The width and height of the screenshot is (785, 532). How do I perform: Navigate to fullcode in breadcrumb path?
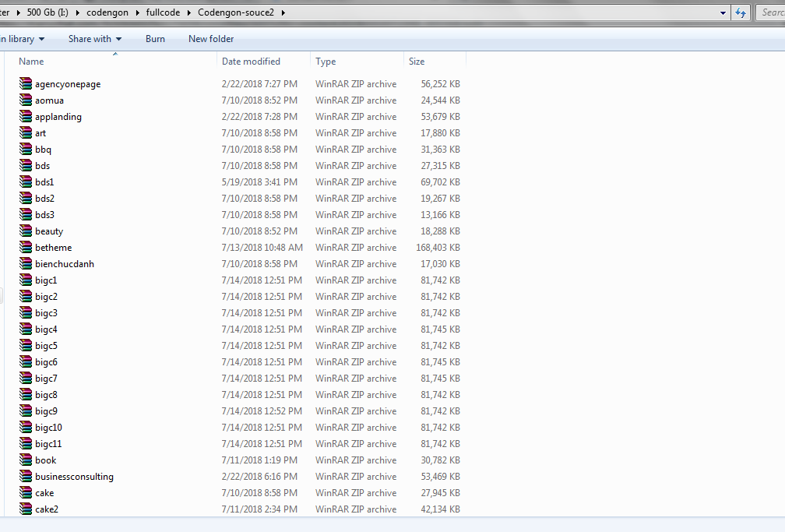click(163, 12)
